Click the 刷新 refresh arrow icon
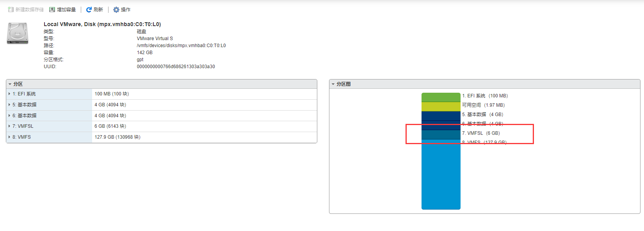Viewport: 644px width, 231px height. 89,9
